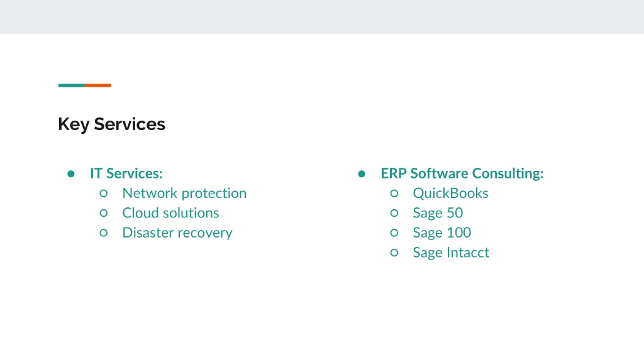Click the QuickBooks list item

click(x=450, y=194)
